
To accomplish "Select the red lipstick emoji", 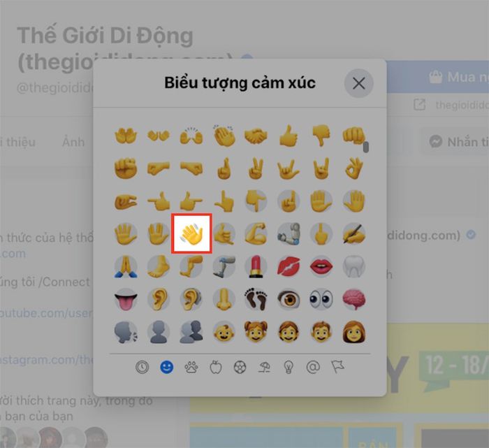I will 256,266.
